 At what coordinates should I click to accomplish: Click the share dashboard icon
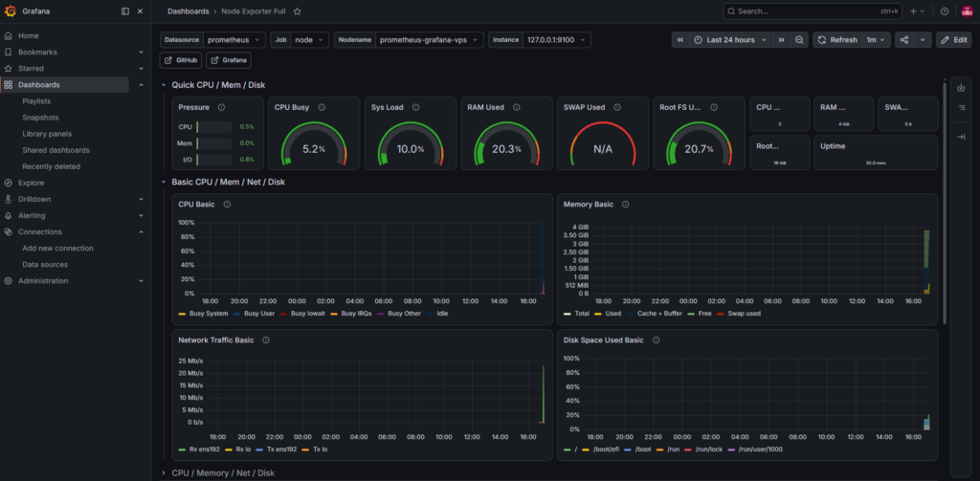(904, 40)
